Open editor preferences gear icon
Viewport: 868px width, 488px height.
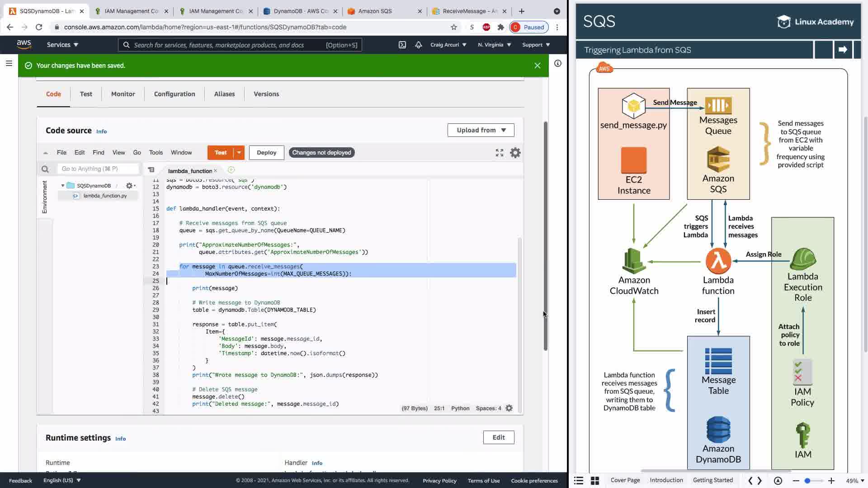[x=515, y=153]
